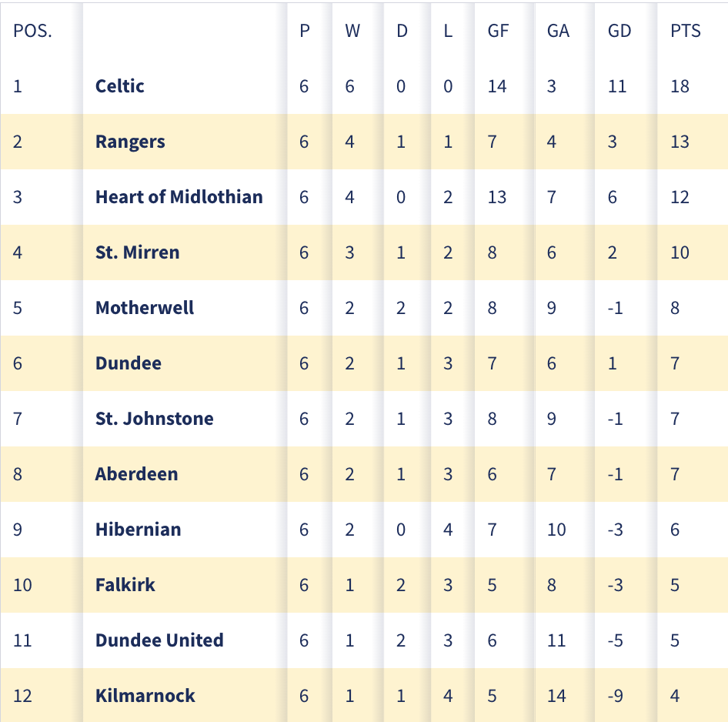
Task: Open the Falkirk team link
Action: (125, 585)
